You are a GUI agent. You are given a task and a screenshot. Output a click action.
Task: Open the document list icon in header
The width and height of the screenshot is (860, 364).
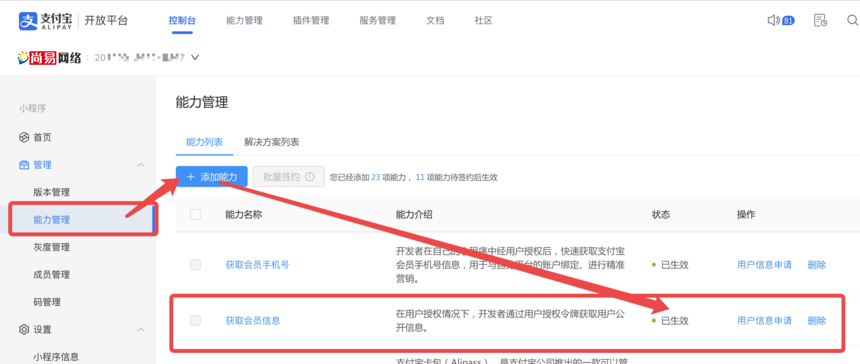click(820, 21)
